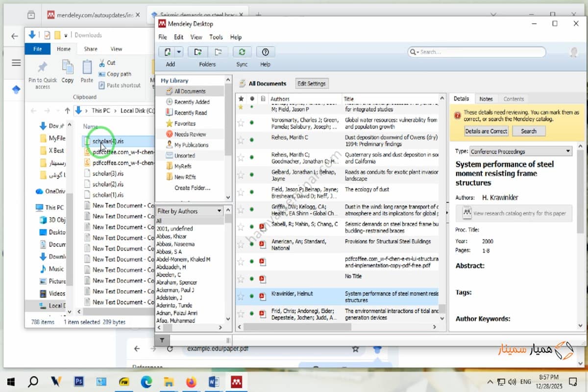Toggle read status dot for Frid, Chris row

click(252, 314)
